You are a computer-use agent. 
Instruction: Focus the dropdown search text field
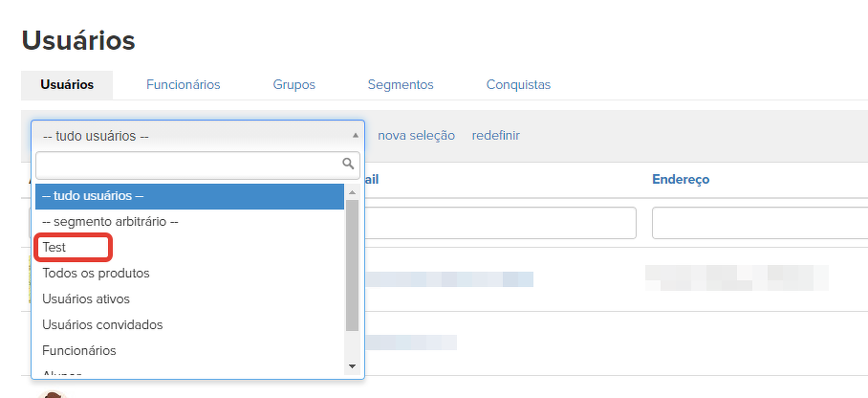click(187, 165)
